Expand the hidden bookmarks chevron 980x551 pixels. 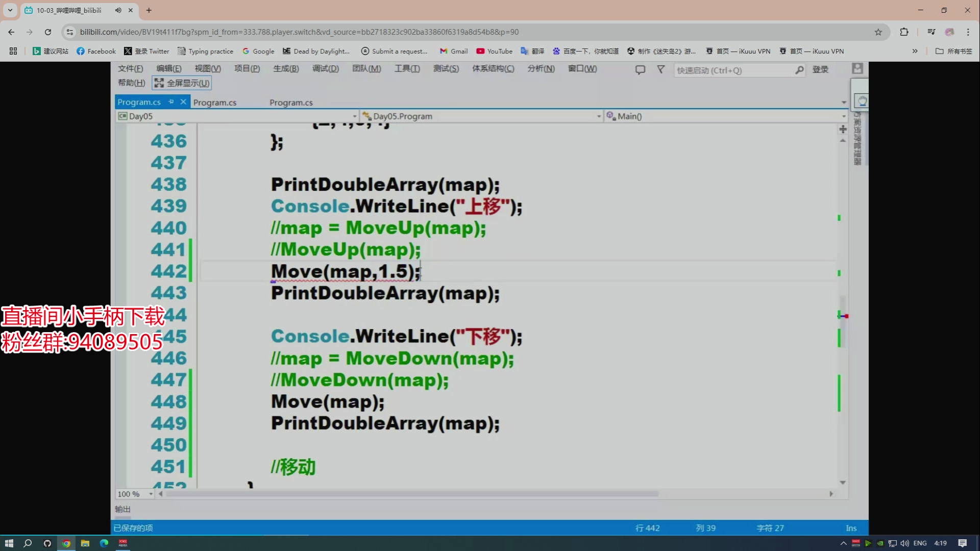click(915, 51)
